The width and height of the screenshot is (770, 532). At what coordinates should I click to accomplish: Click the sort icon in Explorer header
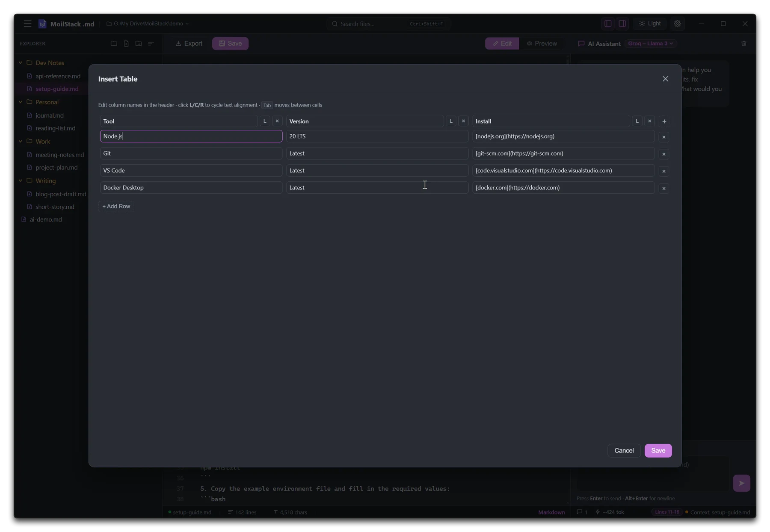[151, 43]
